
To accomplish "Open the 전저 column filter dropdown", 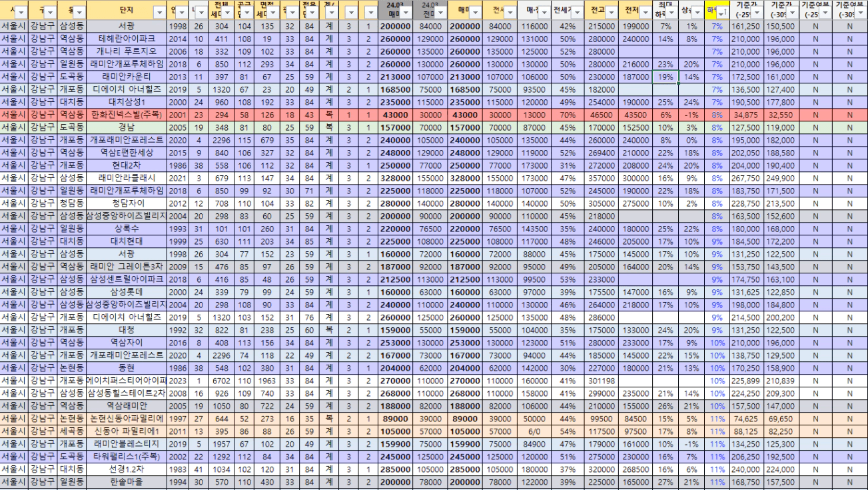I will click(x=646, y=12).
